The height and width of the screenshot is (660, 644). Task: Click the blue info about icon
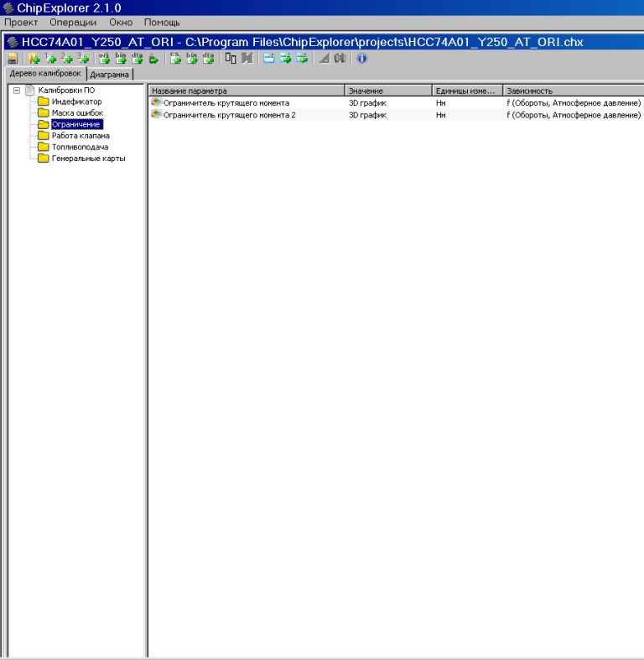point(361,59)
